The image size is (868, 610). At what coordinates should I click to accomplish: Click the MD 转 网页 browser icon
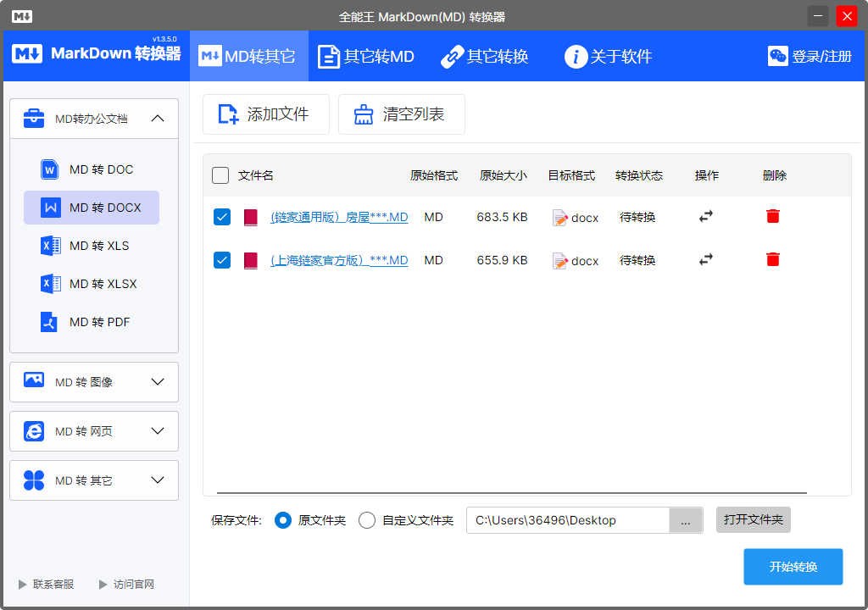click(34, 431)
